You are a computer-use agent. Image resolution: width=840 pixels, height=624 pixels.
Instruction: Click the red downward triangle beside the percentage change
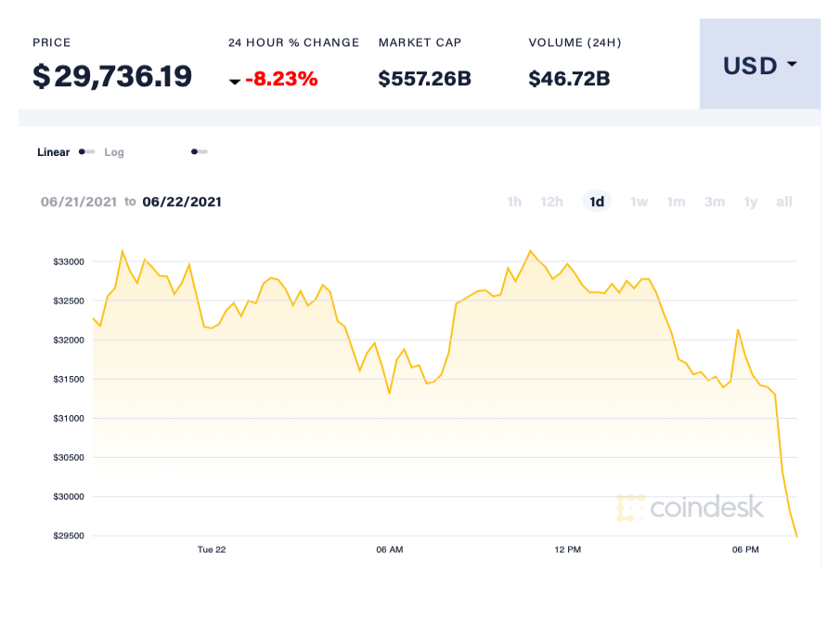(236, 81)
